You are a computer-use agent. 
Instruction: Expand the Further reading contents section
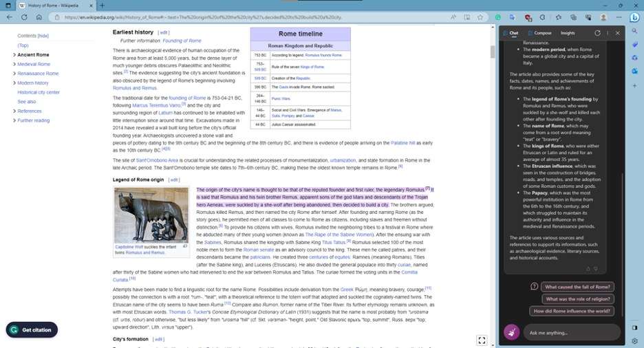14,120
